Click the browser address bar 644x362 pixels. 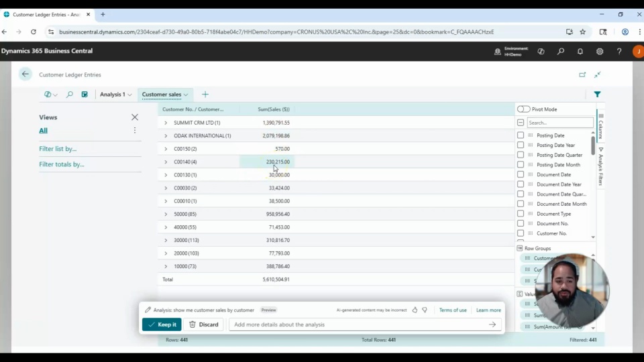click(x=276, y=32)
